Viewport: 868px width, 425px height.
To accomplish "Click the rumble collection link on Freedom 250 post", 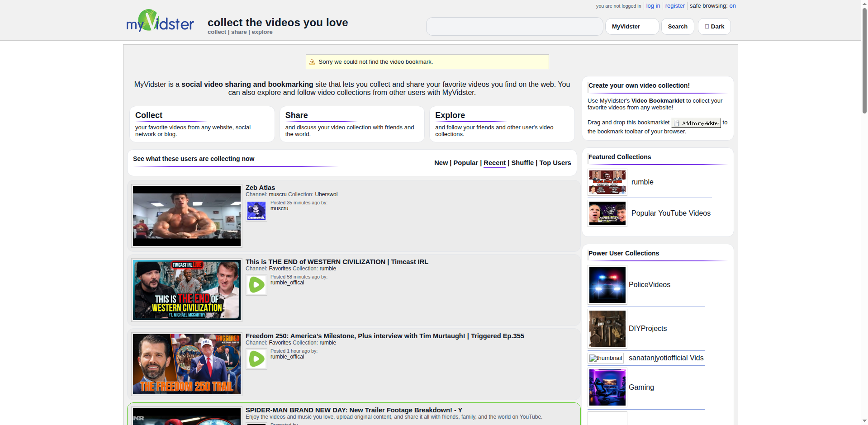I will coord(328,343).
